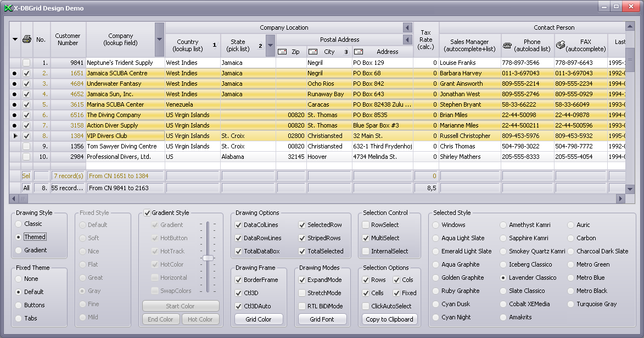Click the Gradient Style vertical slider thumb
The image size is (644, 338).
coord(208,258)
